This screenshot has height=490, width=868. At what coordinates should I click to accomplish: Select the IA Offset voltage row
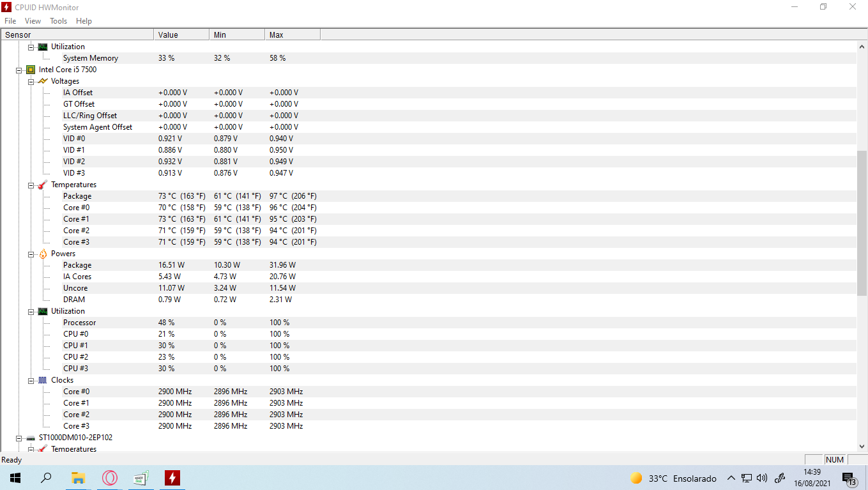[459, 93]
